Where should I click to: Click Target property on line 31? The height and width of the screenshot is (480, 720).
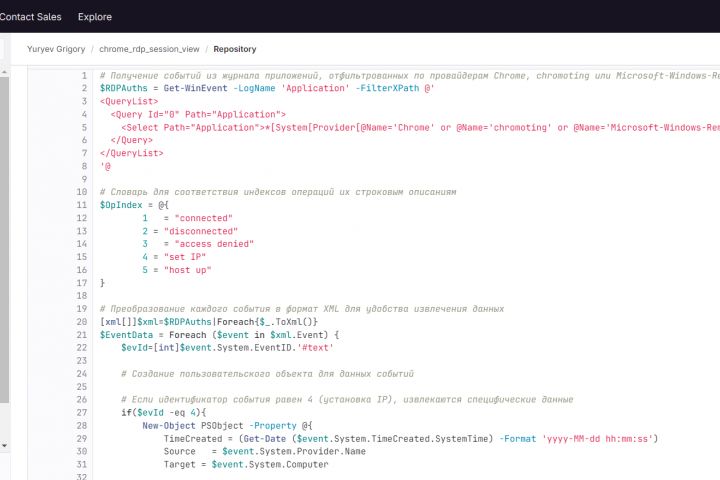tap(180, 464)
